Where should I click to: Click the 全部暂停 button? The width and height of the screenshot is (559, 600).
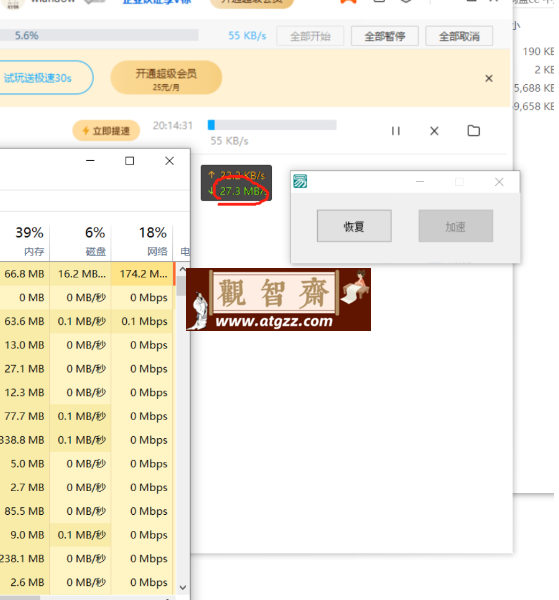pos(385,36)
